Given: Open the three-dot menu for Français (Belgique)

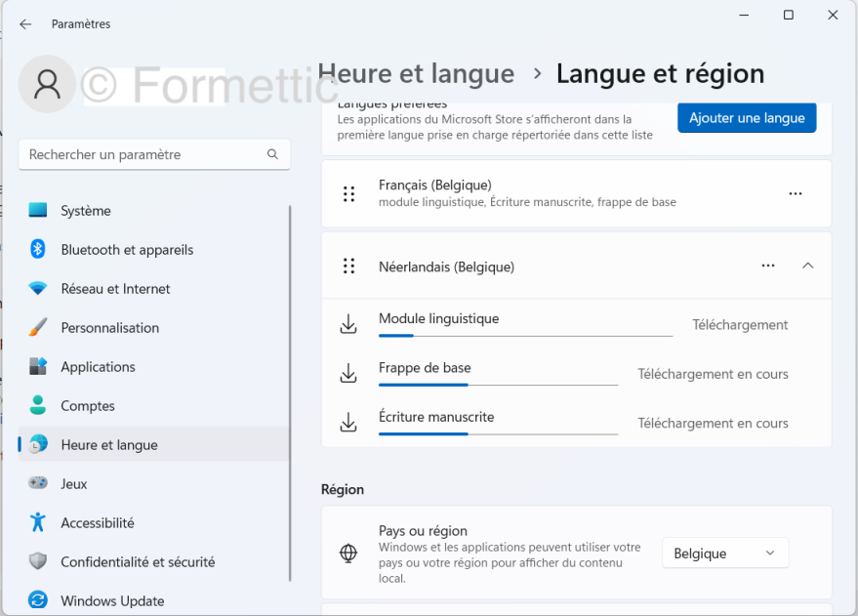Looking at the screenshot, I should [x=796, y=194].
